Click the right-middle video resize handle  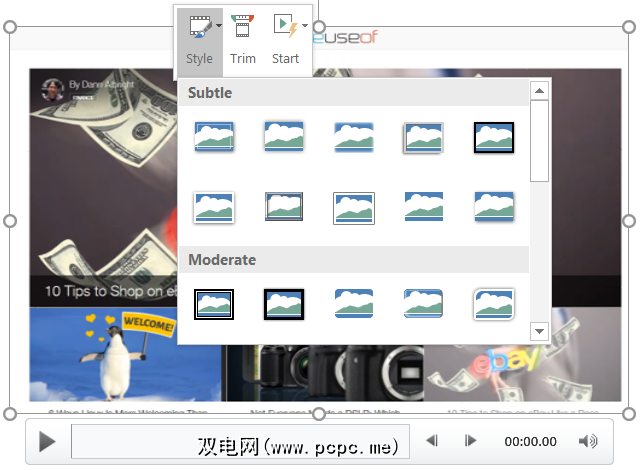click(629, 221)
